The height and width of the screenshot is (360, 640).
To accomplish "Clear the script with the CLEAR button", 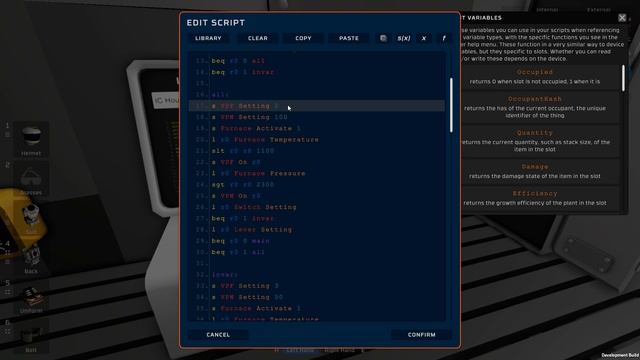I will click(258, 38).
